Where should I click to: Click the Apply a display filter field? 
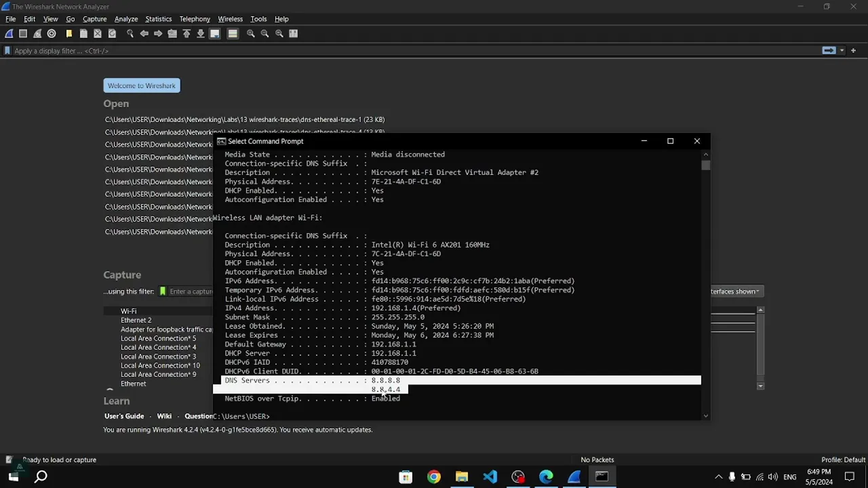pos(415,51)
